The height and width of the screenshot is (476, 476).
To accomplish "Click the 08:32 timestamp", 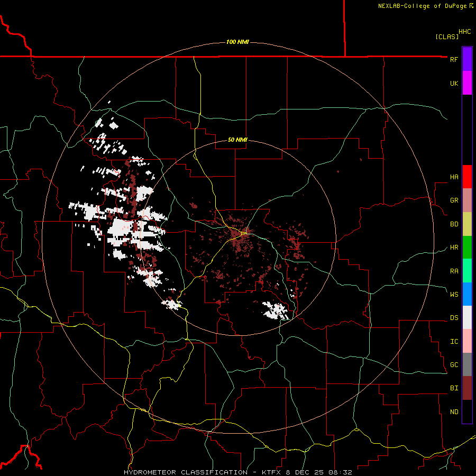I will click(x=340, y=472).
